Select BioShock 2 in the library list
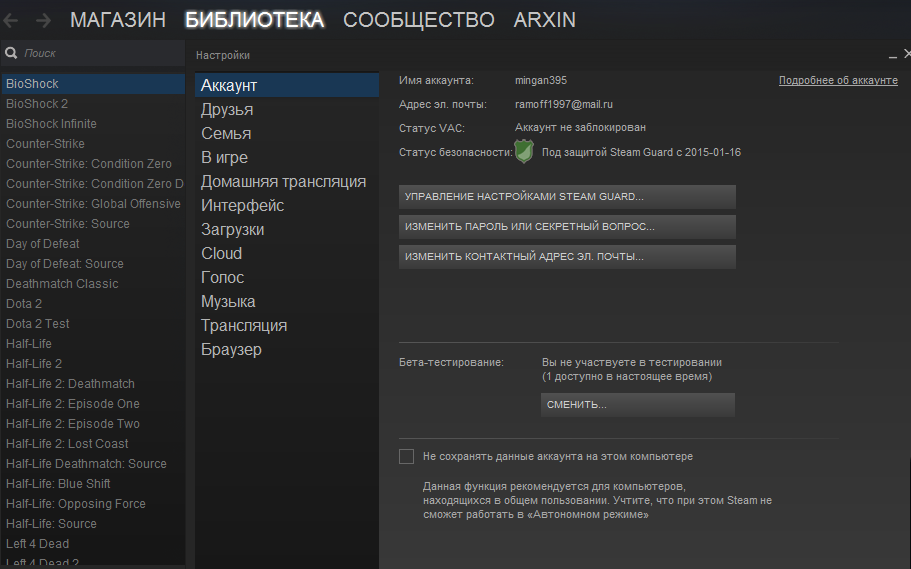The height and width of the screenshot is (569, 911). 93,103
